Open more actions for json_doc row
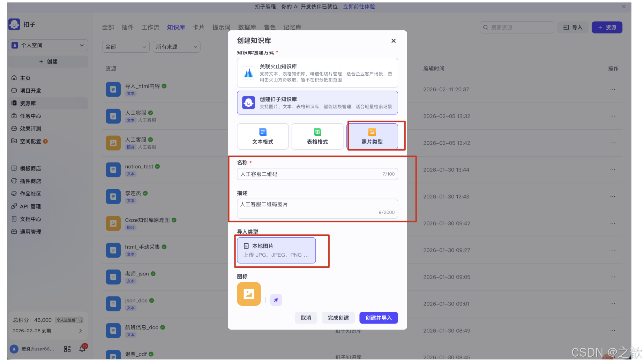The image size is (644, 364). (613, 304)
